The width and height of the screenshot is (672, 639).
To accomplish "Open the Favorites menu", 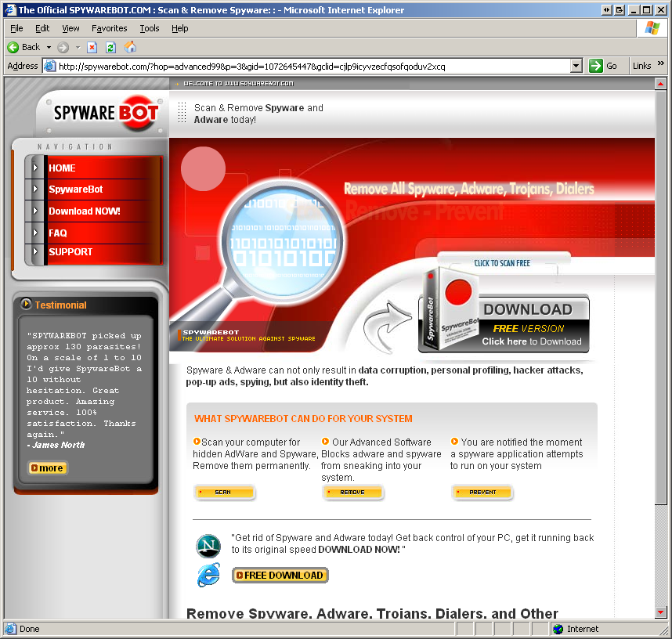I will pyautogui.click(x=110, y=28).
